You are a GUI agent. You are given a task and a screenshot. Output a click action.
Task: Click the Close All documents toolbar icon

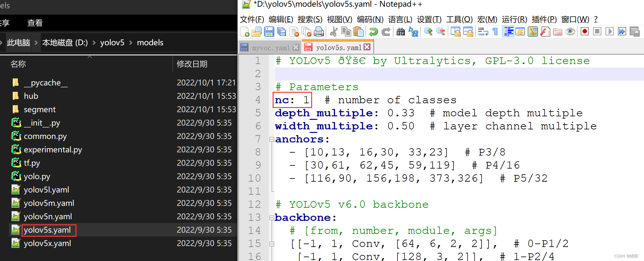click(x=306, y=32)
